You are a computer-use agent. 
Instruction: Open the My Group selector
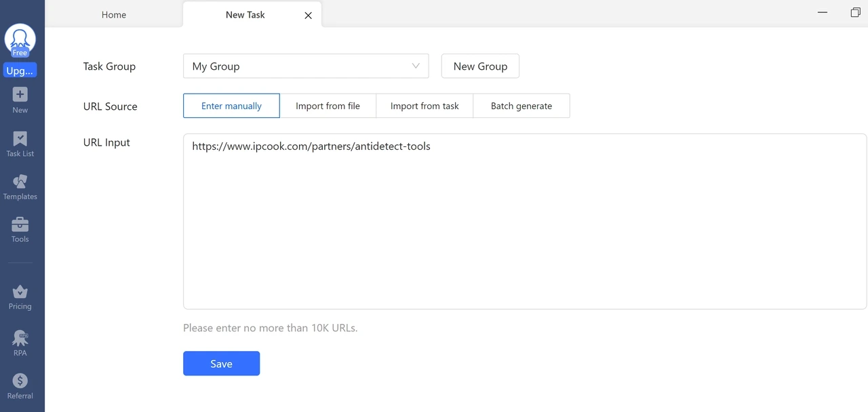pyautogui.click(x=305, y=66)
